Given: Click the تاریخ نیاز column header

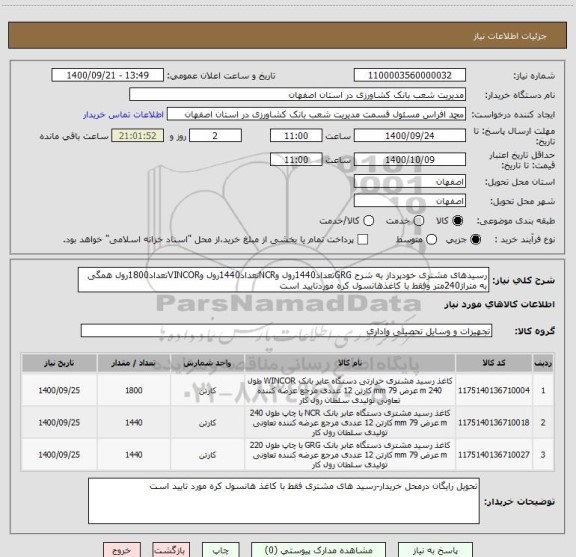Looking at the screenshot, I should click(59, 363).
